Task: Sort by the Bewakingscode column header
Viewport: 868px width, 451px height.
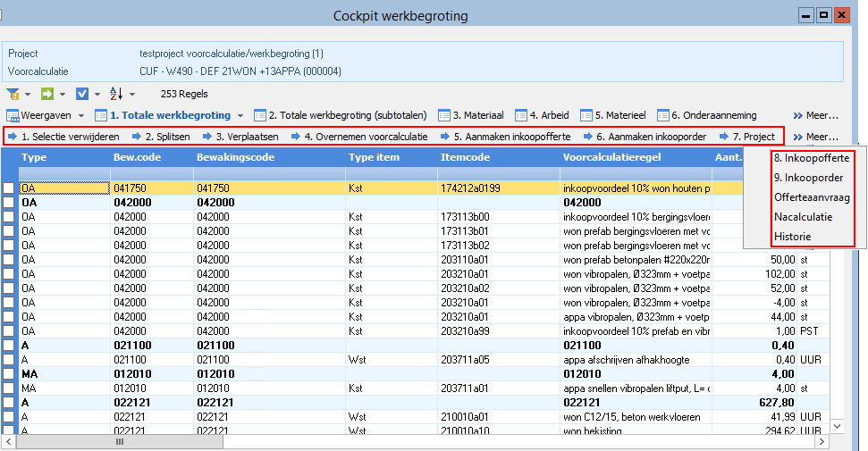Action: (x=269, y=158)
